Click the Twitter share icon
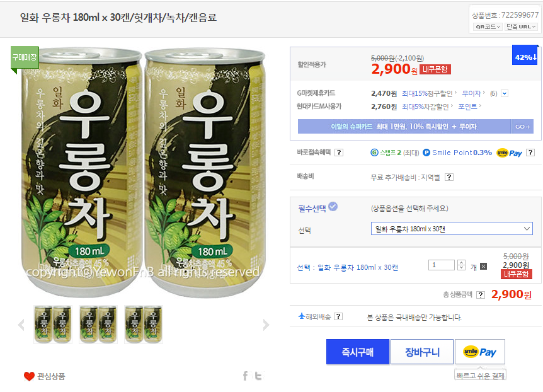This screenshot has width=543, height=392. [x=258, y=376]
